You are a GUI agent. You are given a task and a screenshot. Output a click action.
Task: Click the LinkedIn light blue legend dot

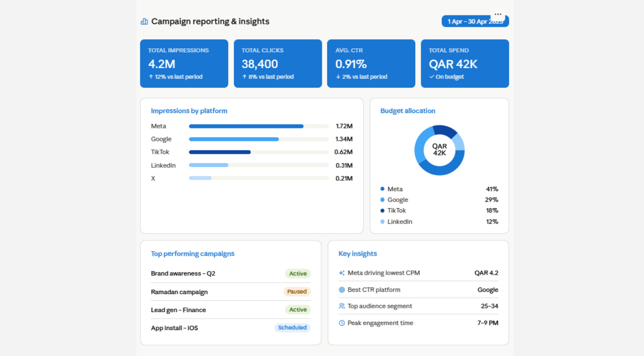[x=382, y=222]
